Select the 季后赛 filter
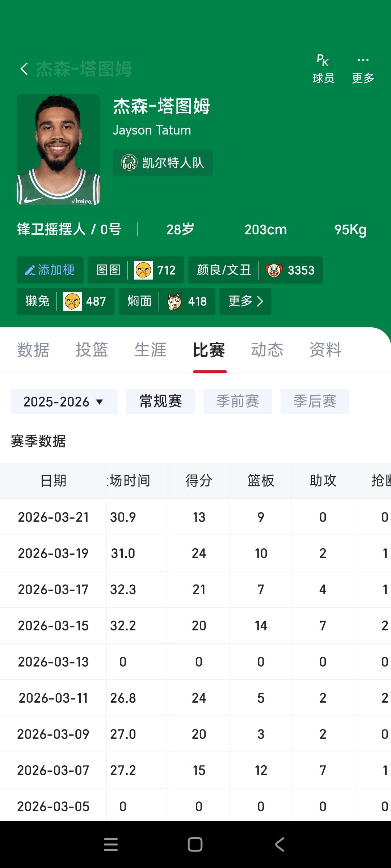 coord(315,401)
